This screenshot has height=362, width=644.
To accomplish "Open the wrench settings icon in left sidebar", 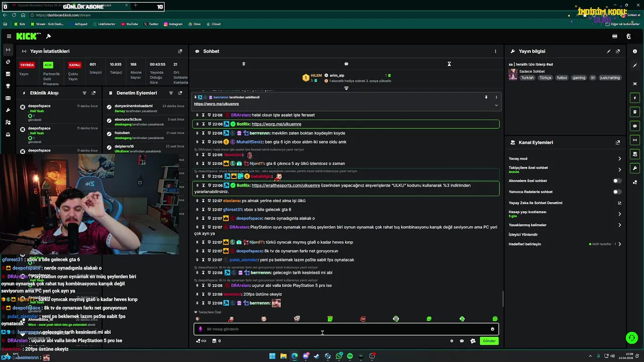I will tap(8, 110).
